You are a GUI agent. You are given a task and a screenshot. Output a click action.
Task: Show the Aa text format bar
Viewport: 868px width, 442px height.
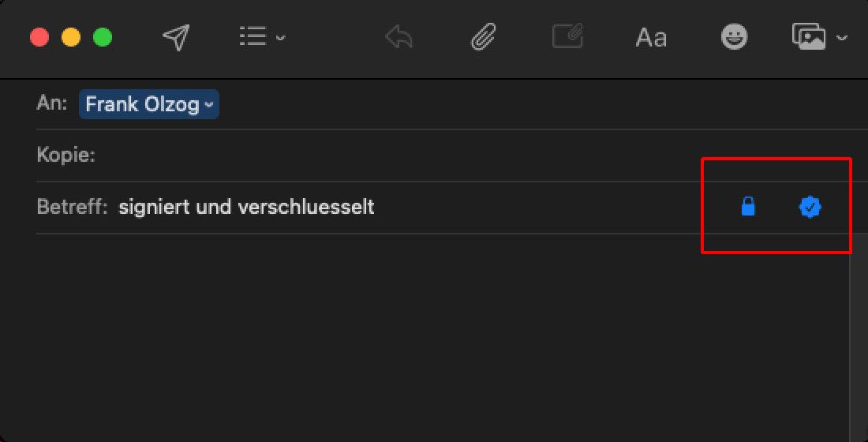[651, 38]
